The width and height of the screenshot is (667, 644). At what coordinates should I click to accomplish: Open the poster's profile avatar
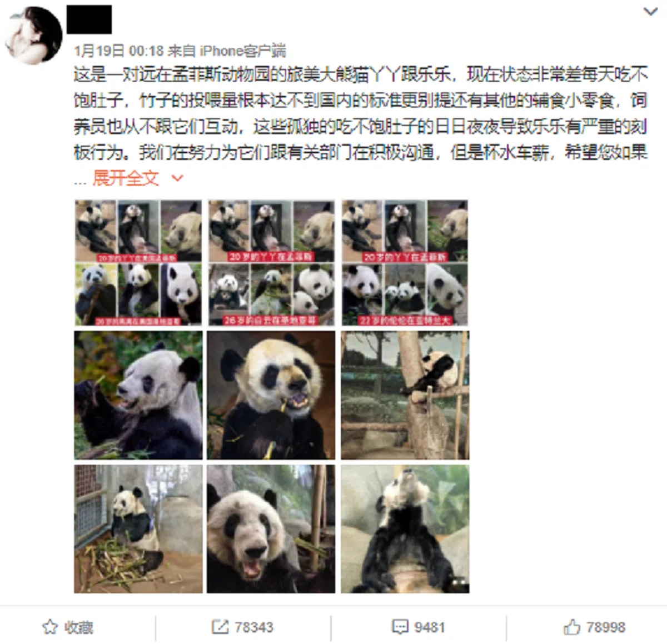pos(33,35)
